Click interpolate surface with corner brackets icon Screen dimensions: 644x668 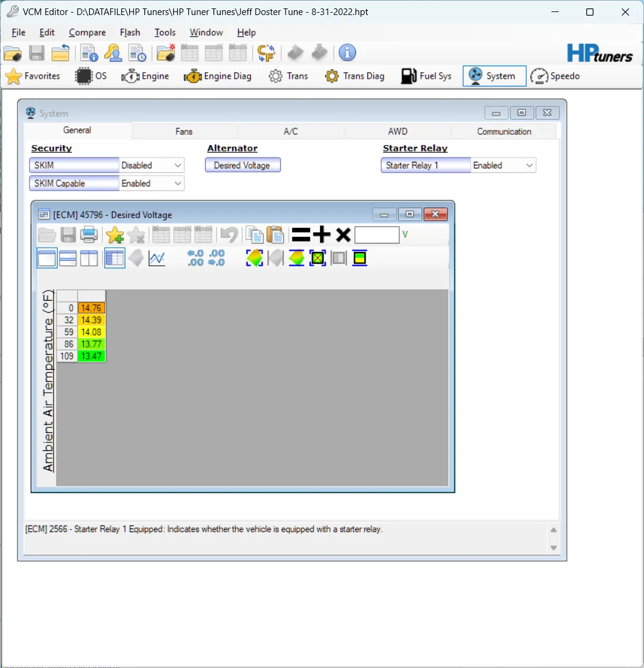[x=254, y=258]
